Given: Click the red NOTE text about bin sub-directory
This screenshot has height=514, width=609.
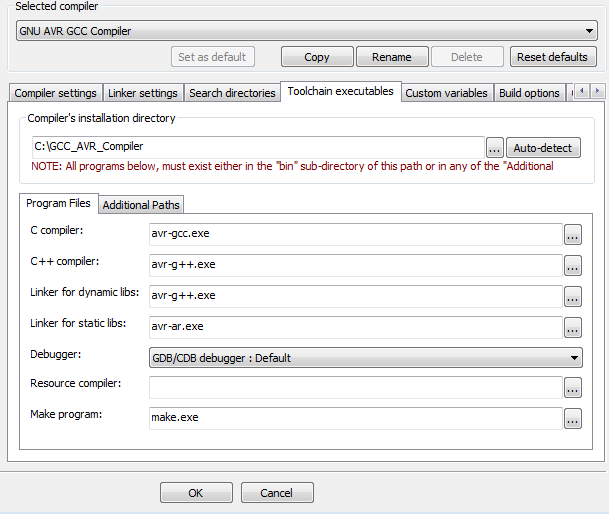Looking at the screenshot, I should point(292,166).
